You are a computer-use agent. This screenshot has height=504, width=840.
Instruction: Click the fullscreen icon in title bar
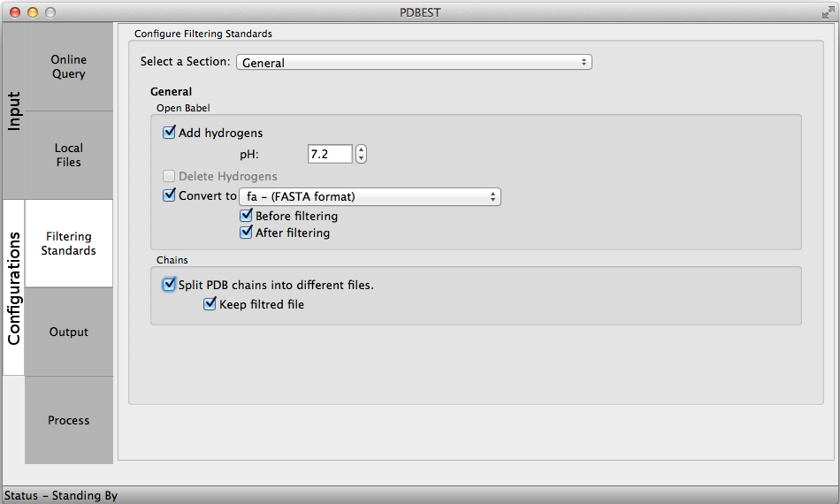(827, 11)
